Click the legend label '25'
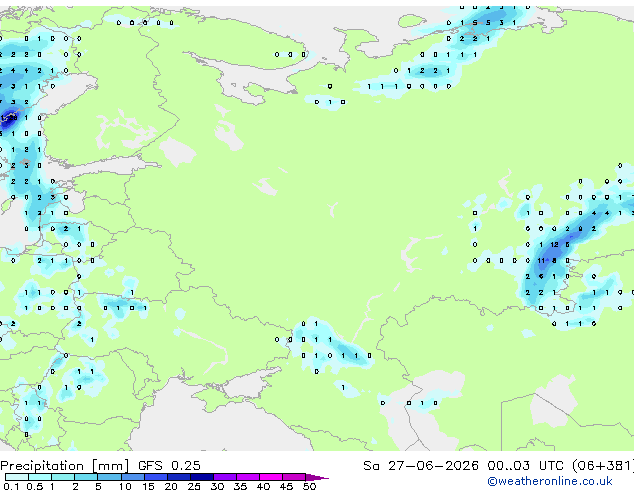634x490 pixels. 194,486
